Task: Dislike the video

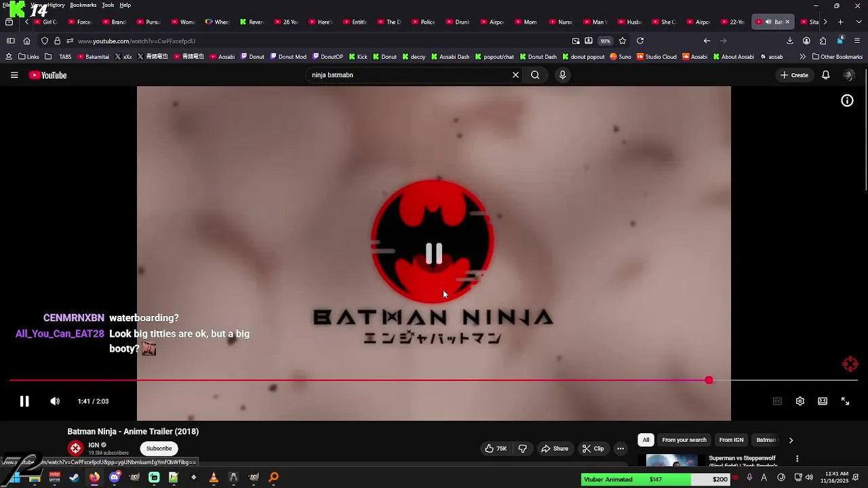Action: point(523,449)
